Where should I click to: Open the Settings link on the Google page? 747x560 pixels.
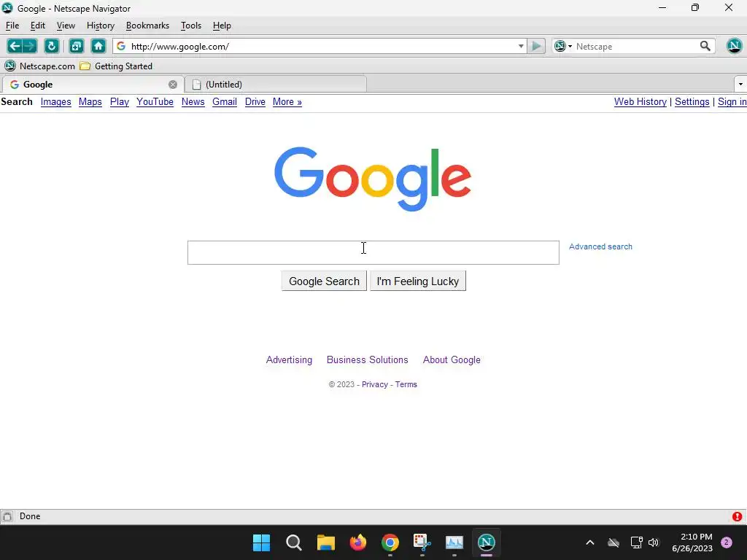pyautogui.click(x=692, y=102)
